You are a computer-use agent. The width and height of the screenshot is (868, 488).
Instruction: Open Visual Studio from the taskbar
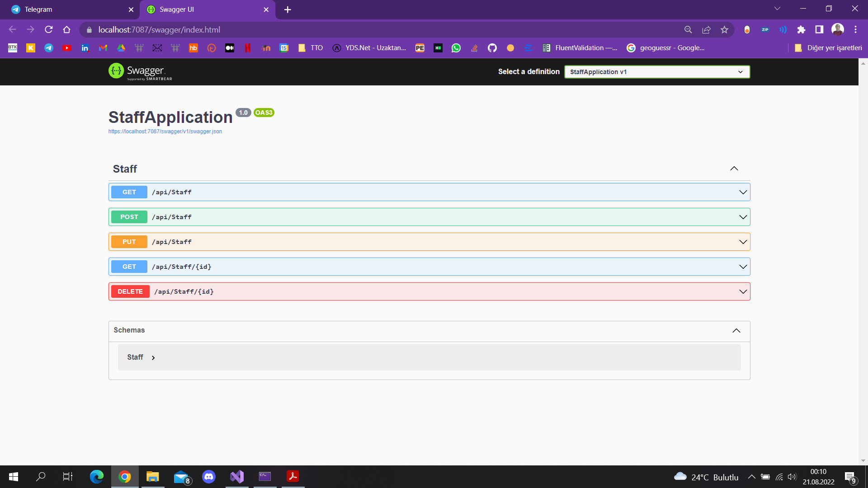tap(237, 476)
